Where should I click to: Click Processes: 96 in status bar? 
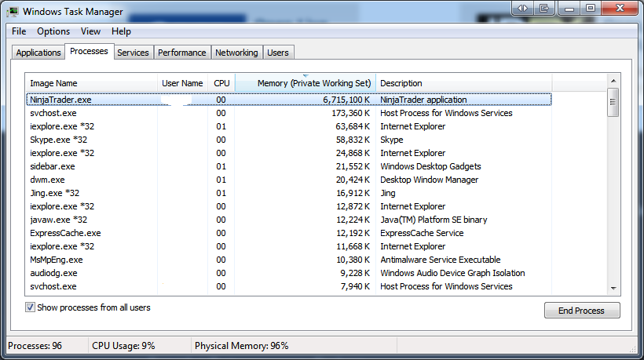tap(35, 346)
